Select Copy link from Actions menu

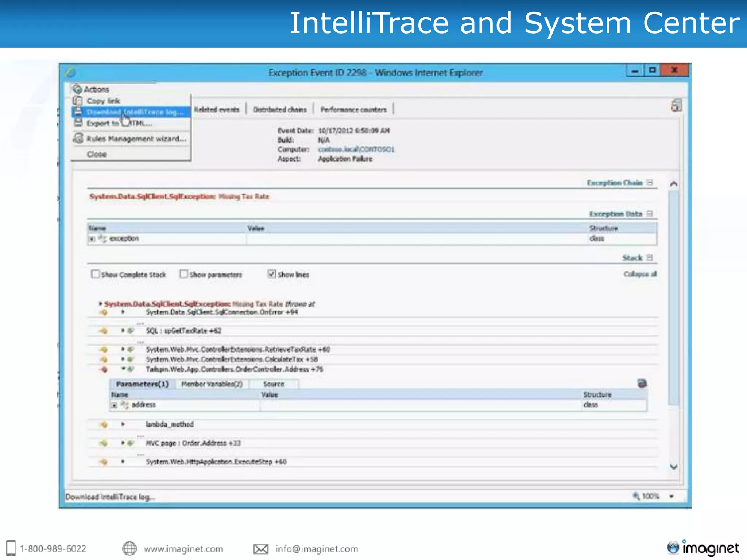(x=103, y=101)
